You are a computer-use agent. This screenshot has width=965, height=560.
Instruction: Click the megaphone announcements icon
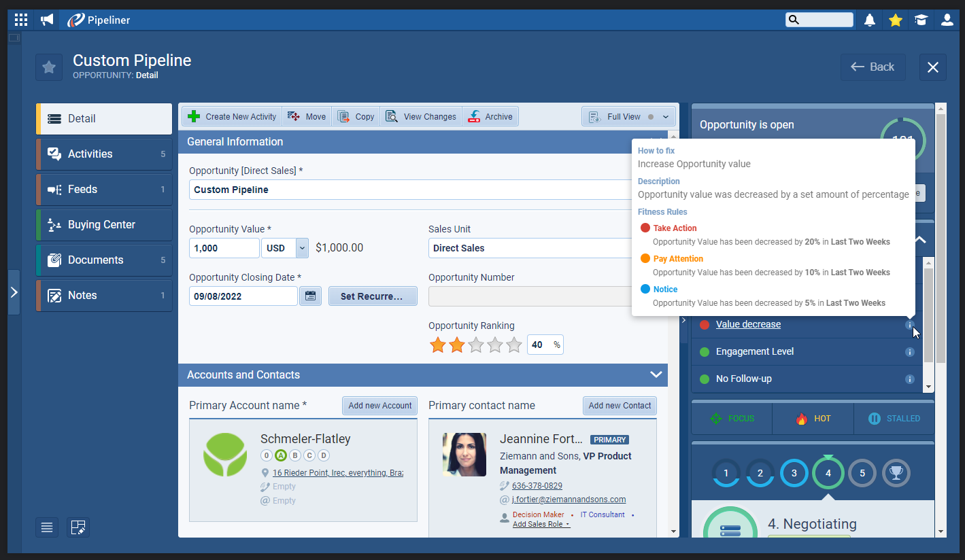click(x=46, y=20)
